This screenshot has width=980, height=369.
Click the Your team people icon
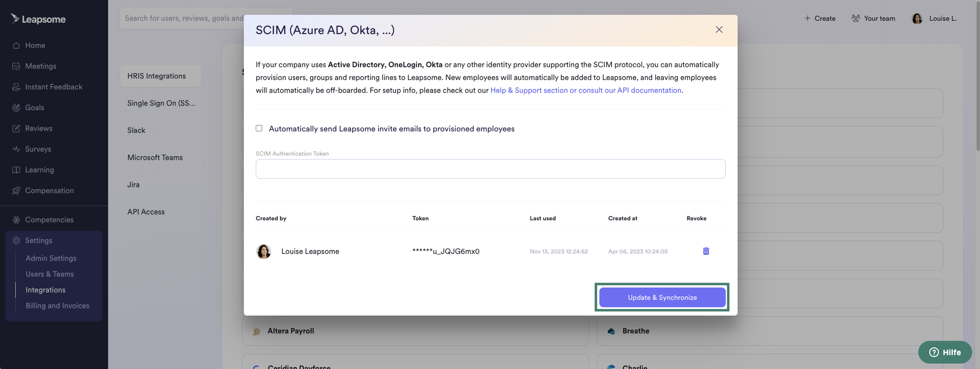click(856, 18)
